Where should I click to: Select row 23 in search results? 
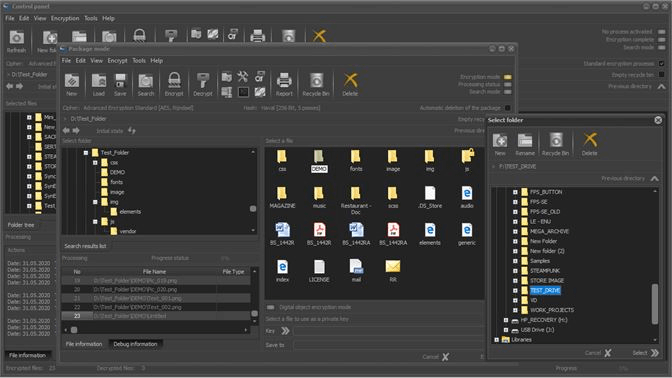156,316
